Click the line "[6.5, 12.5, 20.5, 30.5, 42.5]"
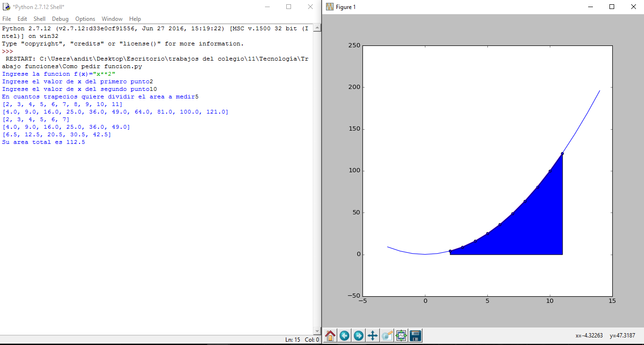Viewport: 644px width, 345px height. tap(57, 134)
